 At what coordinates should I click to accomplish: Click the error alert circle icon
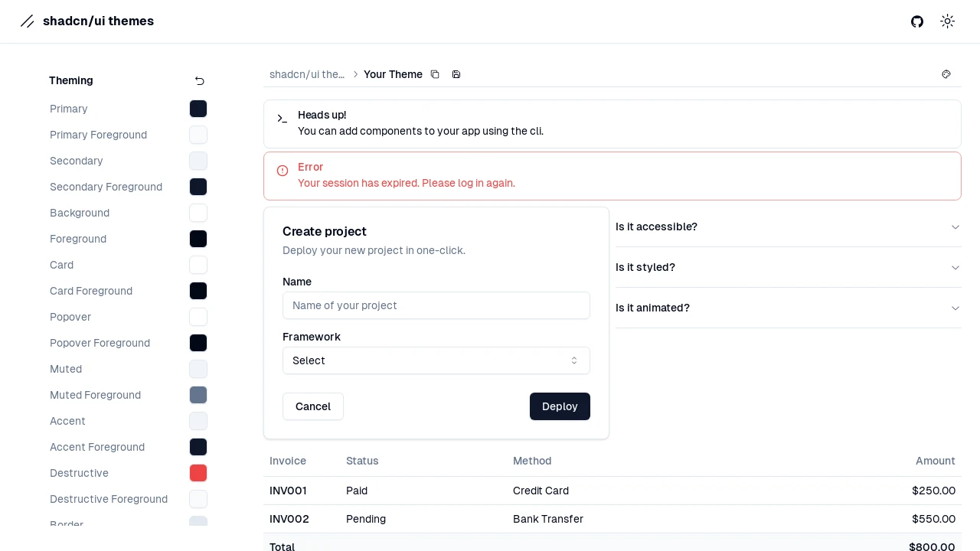[283, 171]
